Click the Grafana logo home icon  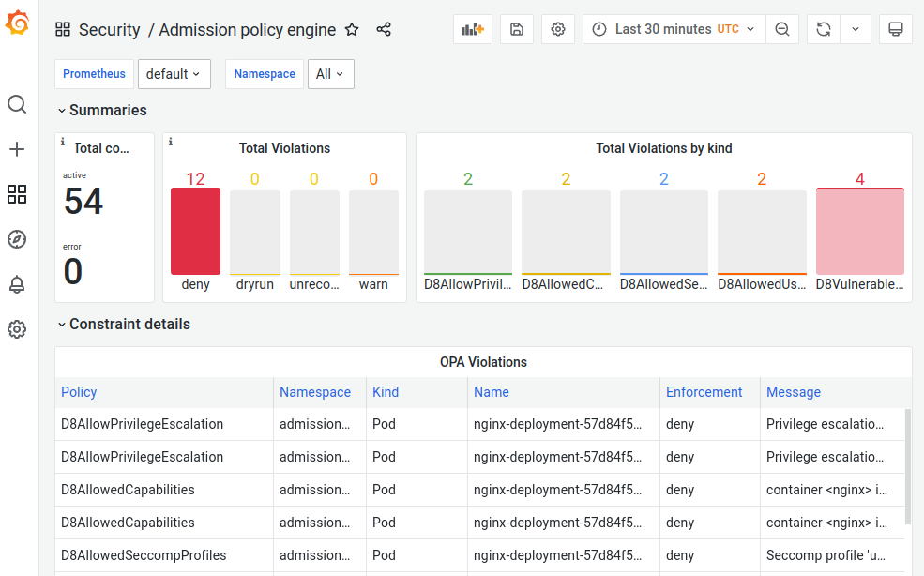(17, 23)
